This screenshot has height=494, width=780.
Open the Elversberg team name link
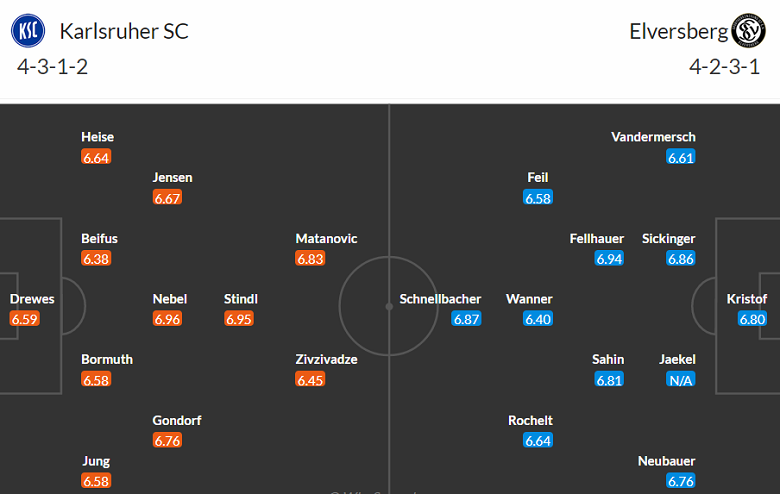pyautogui.click(x=675, y=31)
